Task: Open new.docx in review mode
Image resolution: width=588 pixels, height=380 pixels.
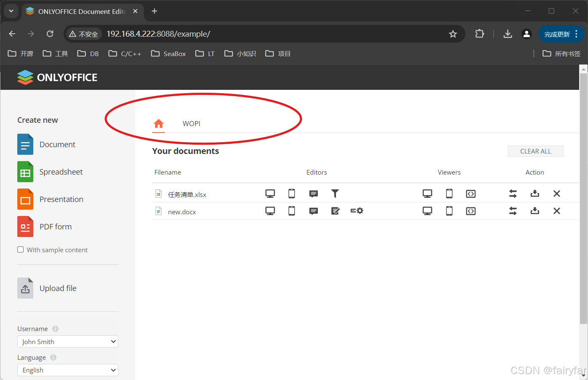Action: (x=336, y=211)
